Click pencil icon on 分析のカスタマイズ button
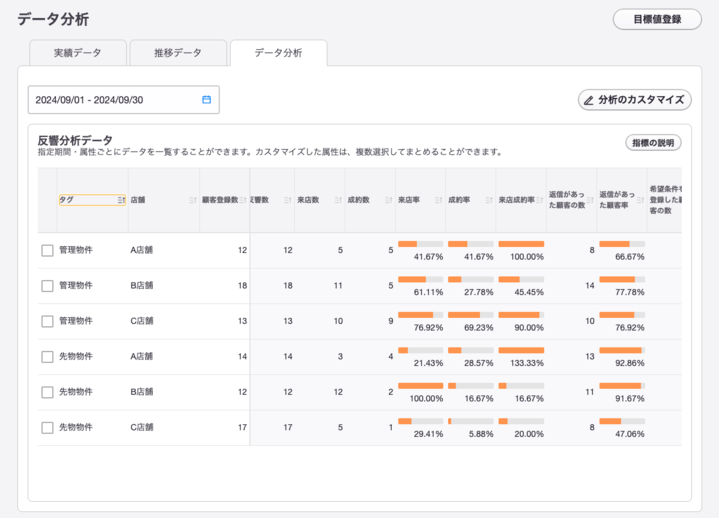The width and height of the screenshot is (719, 518). tap(589, 100)
